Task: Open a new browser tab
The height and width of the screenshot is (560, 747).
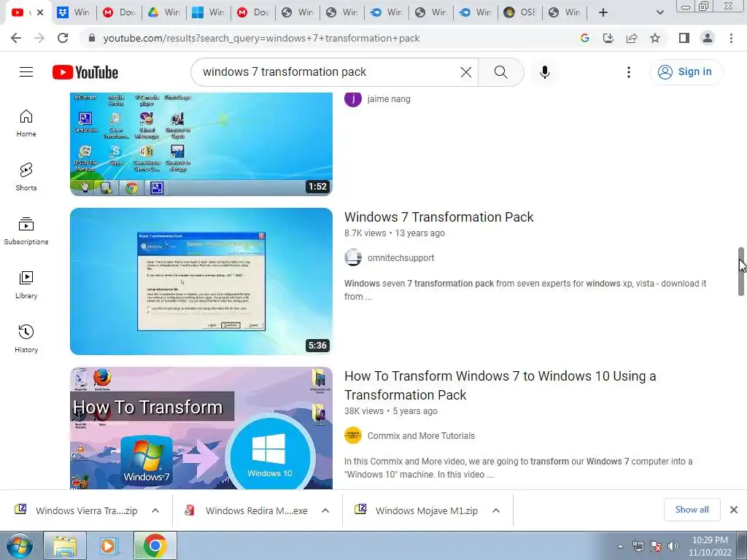Action: pyautogui.click(x=603, y=12)
